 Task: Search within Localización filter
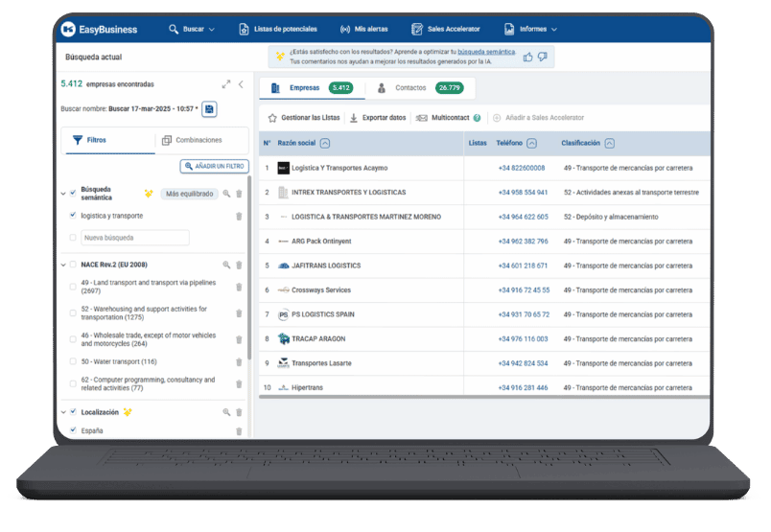point(226,412)
